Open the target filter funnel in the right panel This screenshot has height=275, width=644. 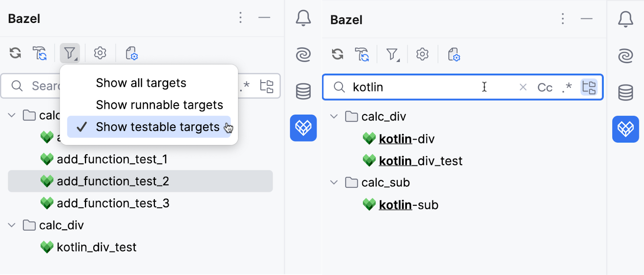pos(392,54)
